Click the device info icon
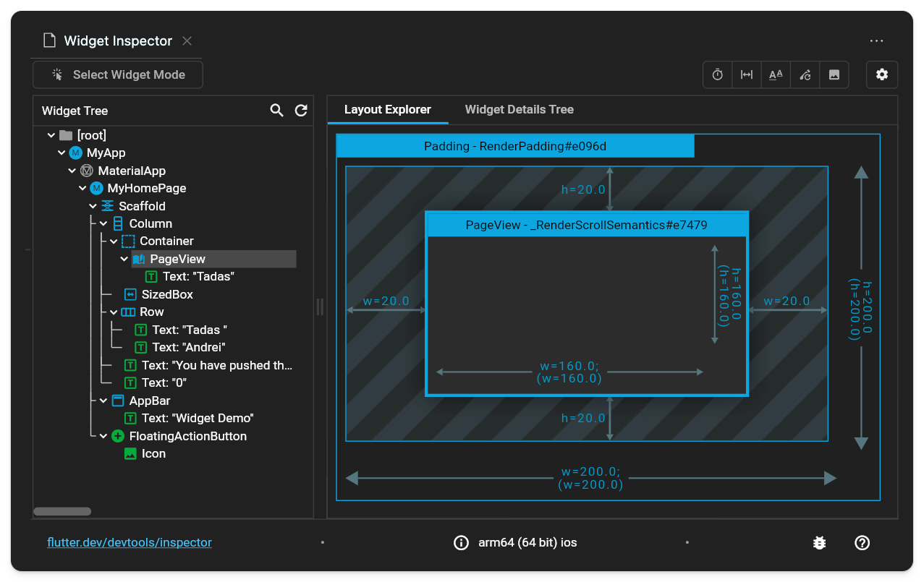 click(x=461, y=542)
